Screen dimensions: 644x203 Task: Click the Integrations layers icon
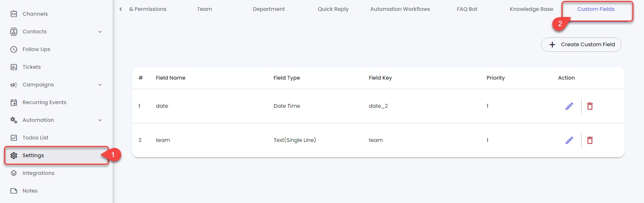[x=14, y=173]
